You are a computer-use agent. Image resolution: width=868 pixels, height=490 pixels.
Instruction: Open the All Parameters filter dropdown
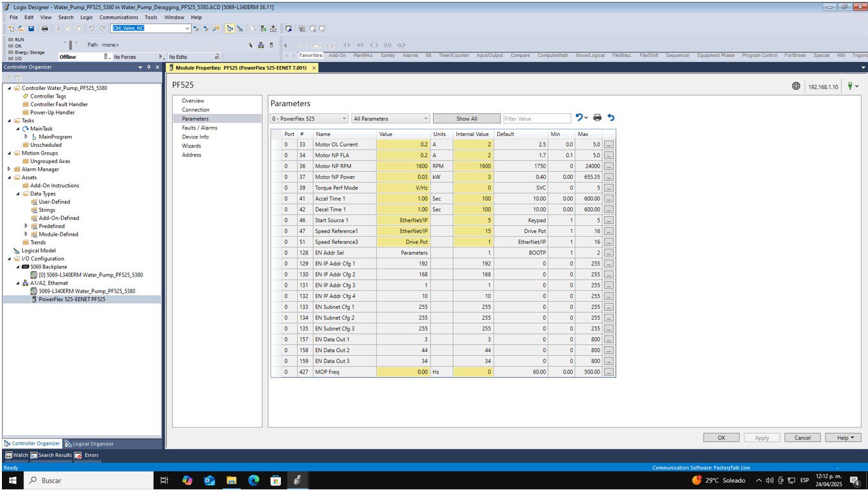tap(390, 118)
